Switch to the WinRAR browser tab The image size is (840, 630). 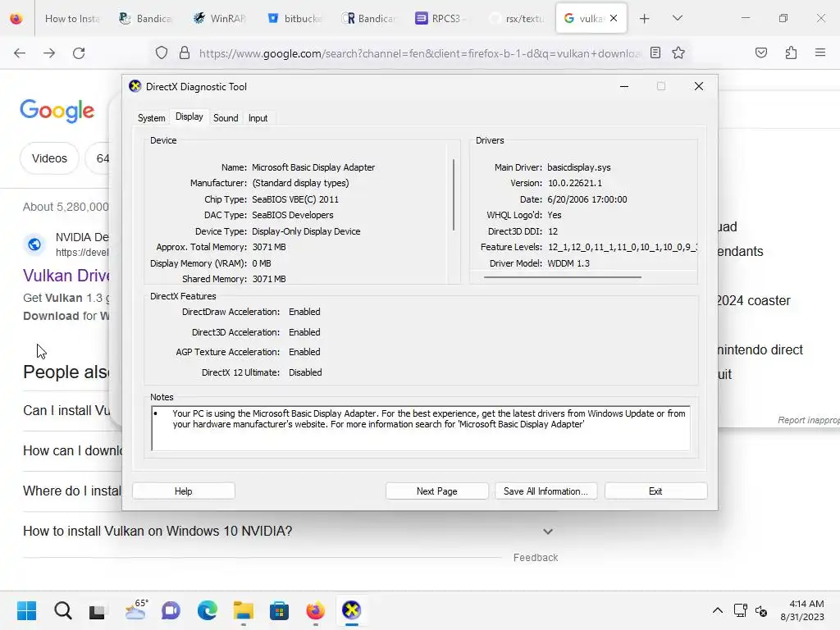pyautogui.click(x=219, y=19)
